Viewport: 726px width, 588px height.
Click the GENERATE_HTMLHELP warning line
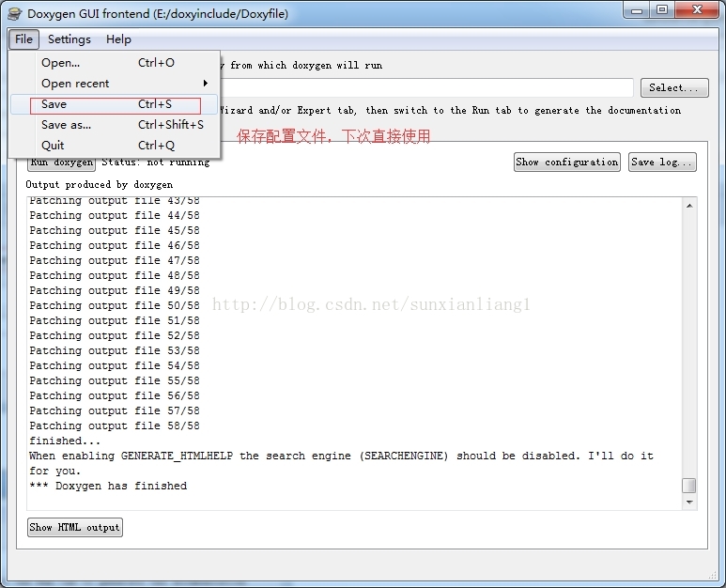(x=341, y=463)
